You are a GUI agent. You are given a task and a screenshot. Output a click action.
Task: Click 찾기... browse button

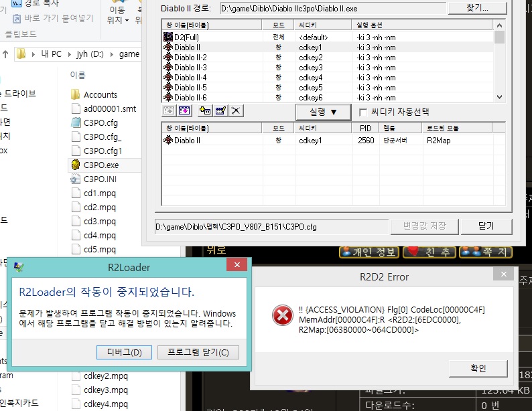click(477, 8)
